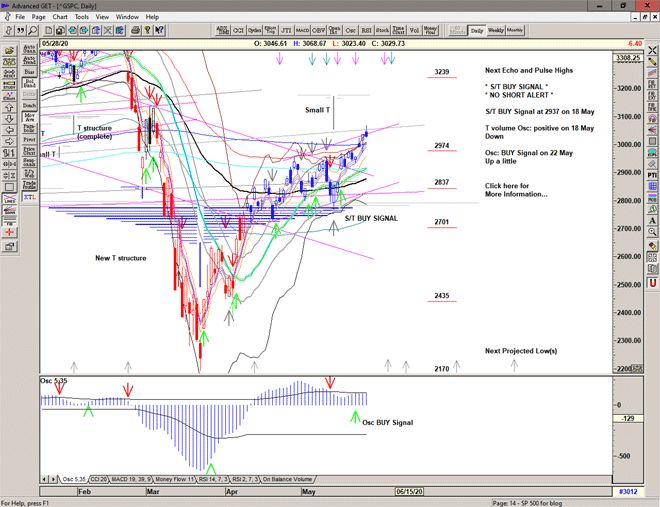Toggle the Mov Ave study button
This screenshot has width=660, height=507.
point(29,117)
